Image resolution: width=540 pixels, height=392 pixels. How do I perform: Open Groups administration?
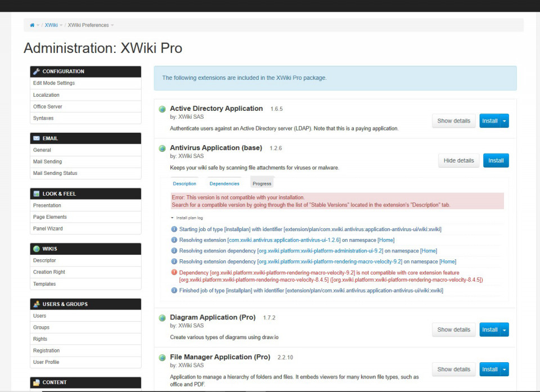(85, 327)
